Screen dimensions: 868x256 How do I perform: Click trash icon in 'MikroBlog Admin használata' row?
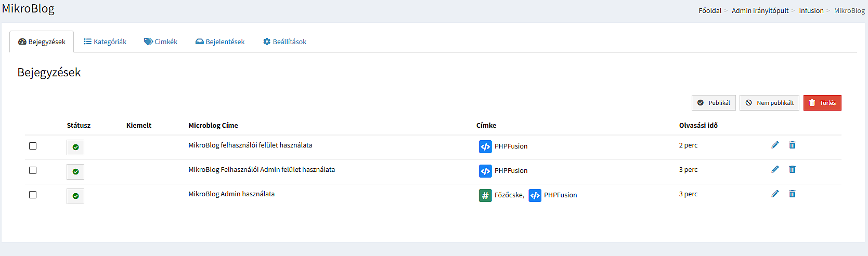tap(792, 194)
